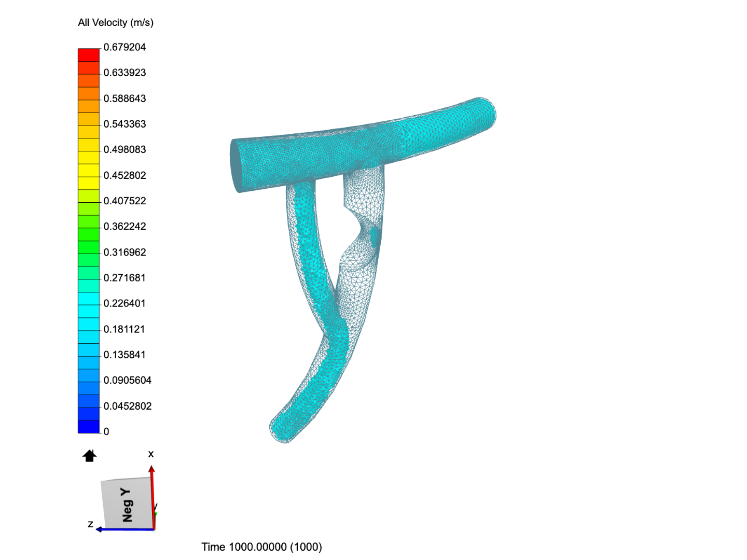Click legend value 0.181121
The height and width of the screenshot is (560, 747).
tap(125, 329)
